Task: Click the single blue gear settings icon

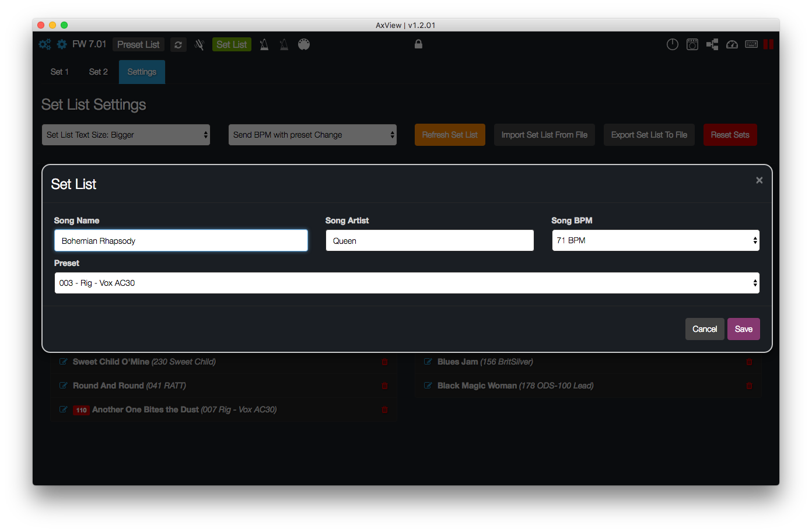Action: pyautogui.click(x=62, y=44)
